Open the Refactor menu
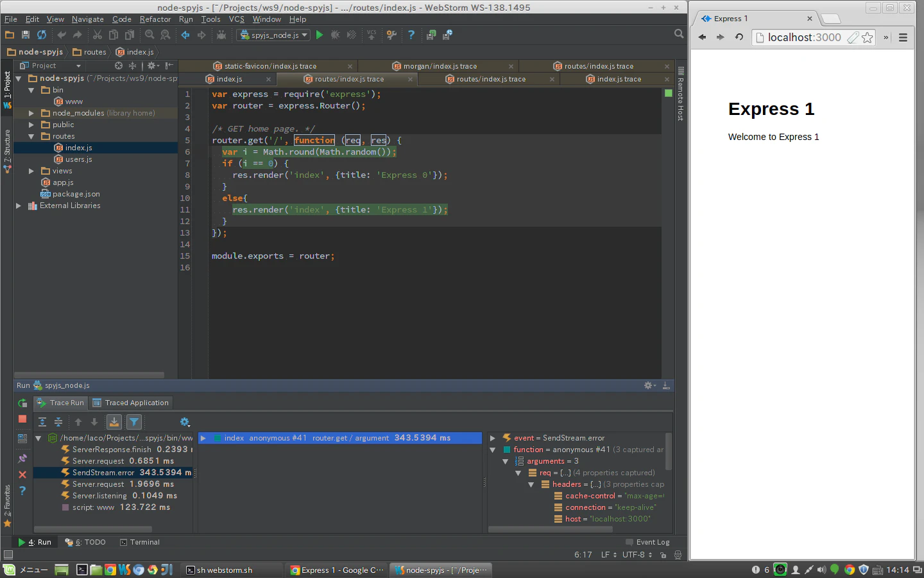This screenshot has width=924, height=578. (155, 19)
